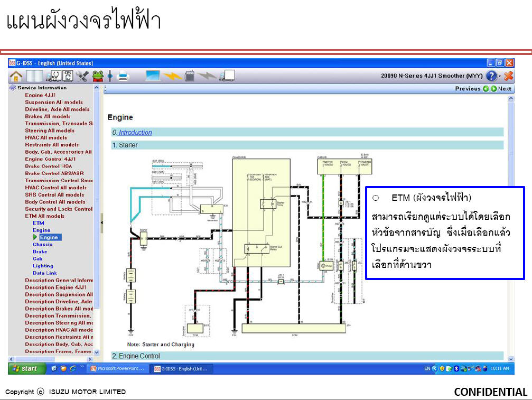This screenshot has height=400, width=532.
Task: Click the green Next arrow icon
Action: tap(493, 89)
